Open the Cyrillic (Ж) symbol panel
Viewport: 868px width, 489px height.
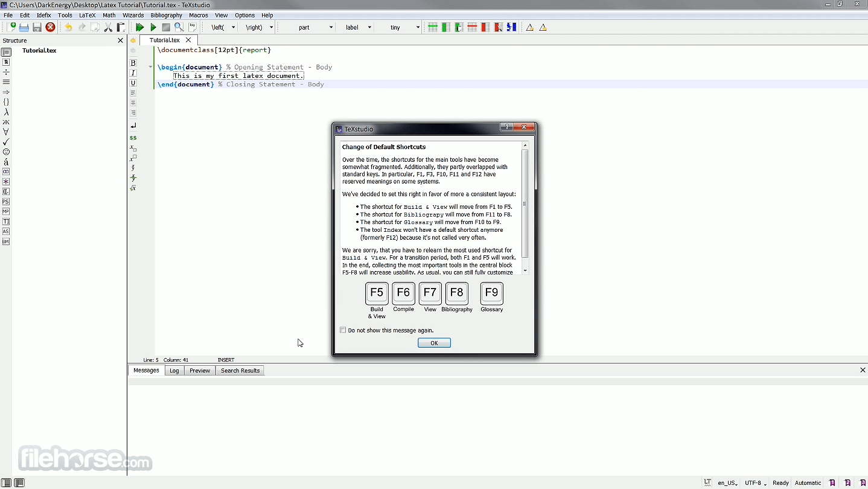tap(6, 122)
